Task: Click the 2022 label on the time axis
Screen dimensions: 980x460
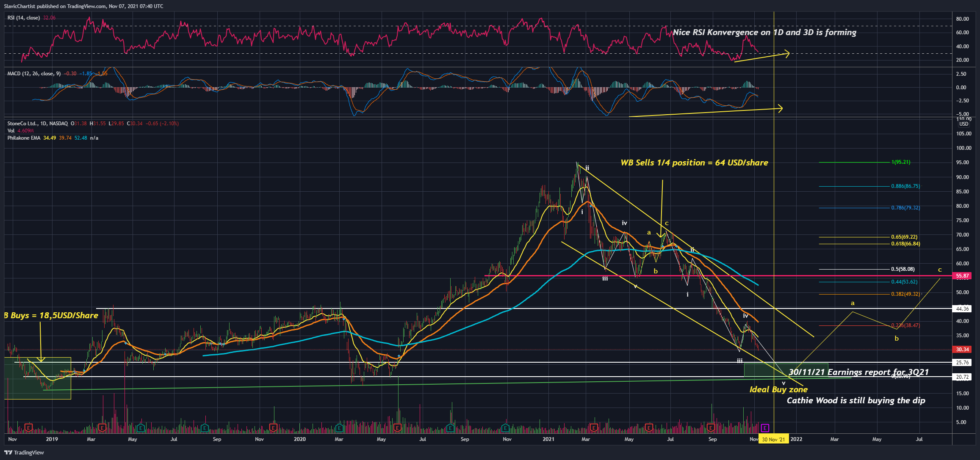Action: pos(796,439)
